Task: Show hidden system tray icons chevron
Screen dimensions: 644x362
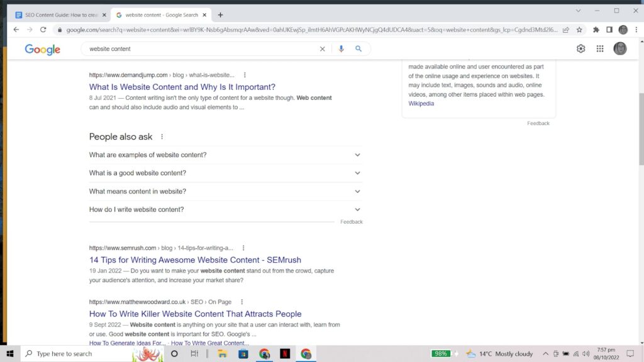Action: click(545, 354)
